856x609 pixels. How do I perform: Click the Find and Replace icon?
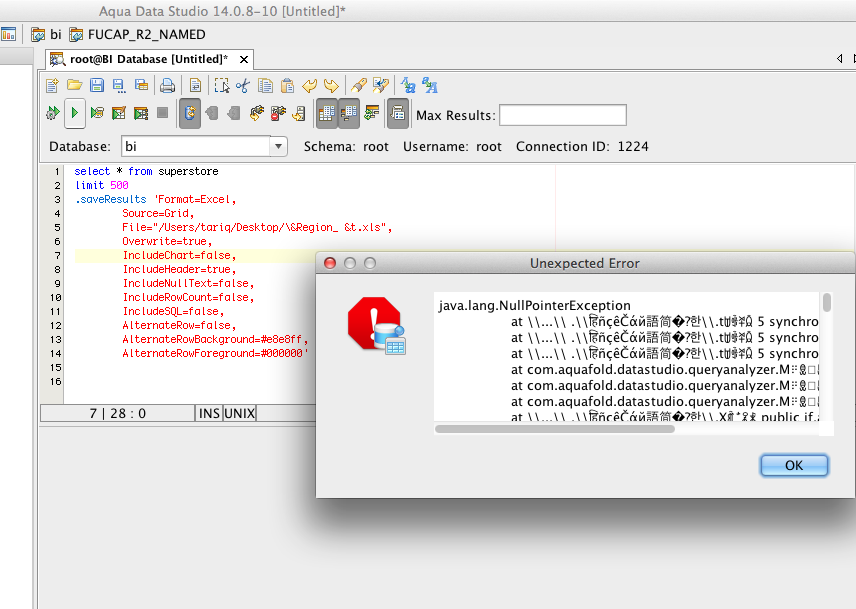pos(381,85)
